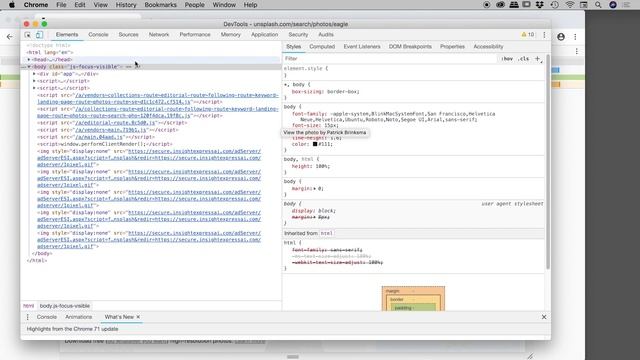Open DevTools three-dot customize menu
The width and height of the screenshot is (640, 360).
click(x=544, y=35)
